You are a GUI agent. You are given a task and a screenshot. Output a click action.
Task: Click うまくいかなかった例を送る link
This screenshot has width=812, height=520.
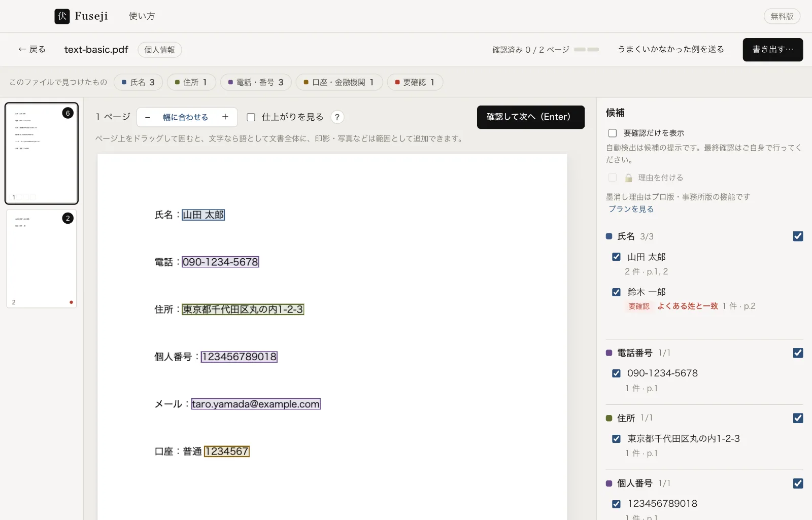[x=670, y=49]
